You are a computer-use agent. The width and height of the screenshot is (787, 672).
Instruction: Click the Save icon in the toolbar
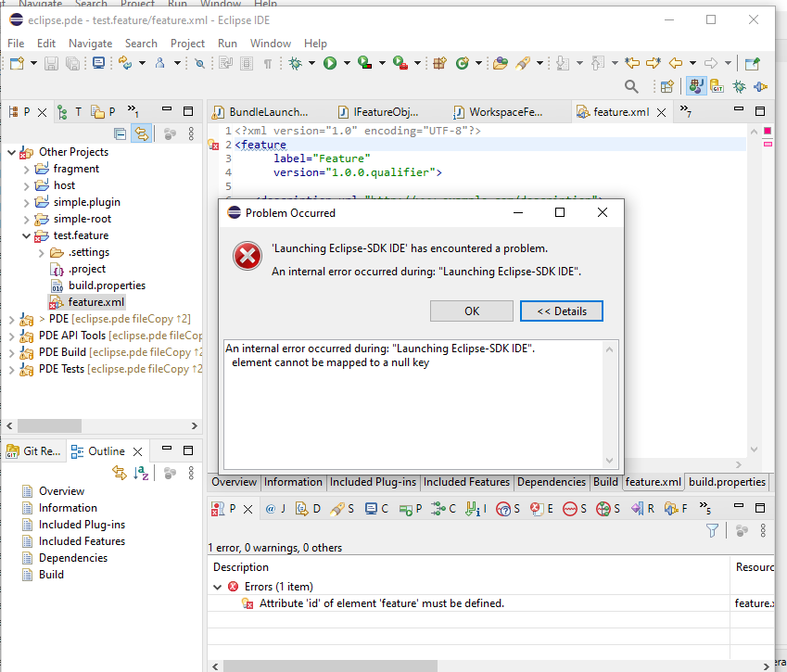coord(51,63)
